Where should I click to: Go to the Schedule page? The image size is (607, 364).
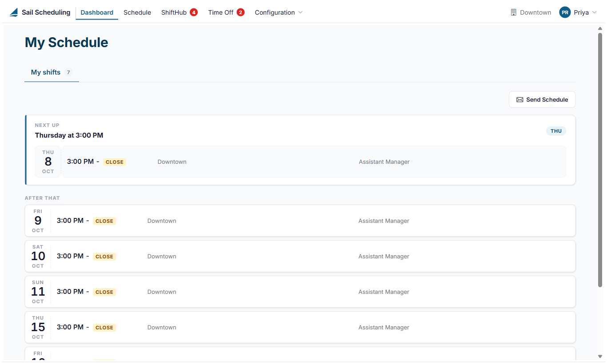[x=137, y=12]
